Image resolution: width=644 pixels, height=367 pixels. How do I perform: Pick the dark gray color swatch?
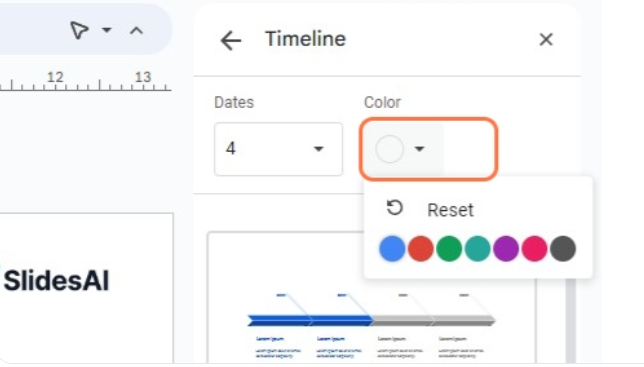[563, 249]
